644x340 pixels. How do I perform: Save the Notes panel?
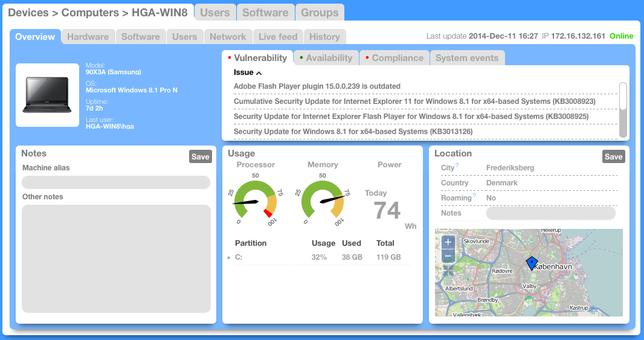click(x=200, y=157)
